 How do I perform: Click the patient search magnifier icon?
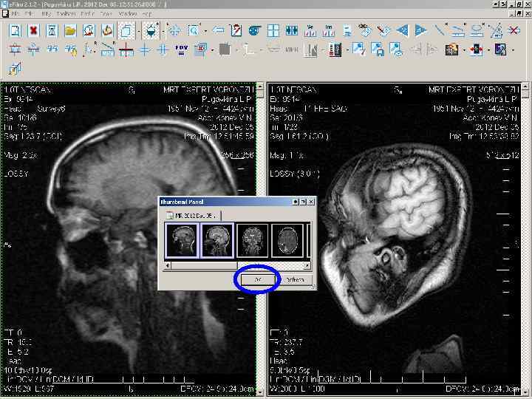tap(89, 30)
